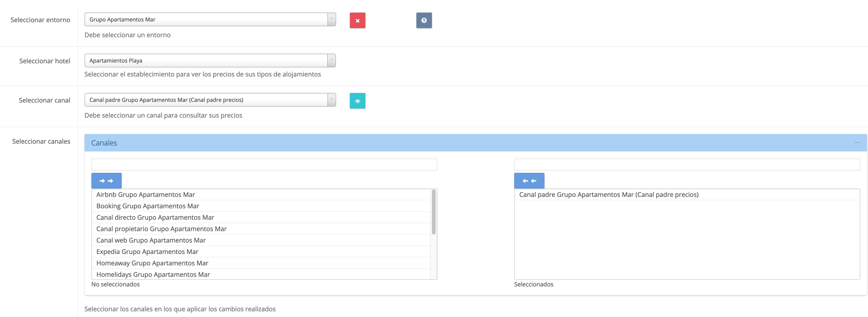Select Airbnb Grupo Apartamentos Mar channel
This screenshot has width=868, height=317.
coord(146,195)
